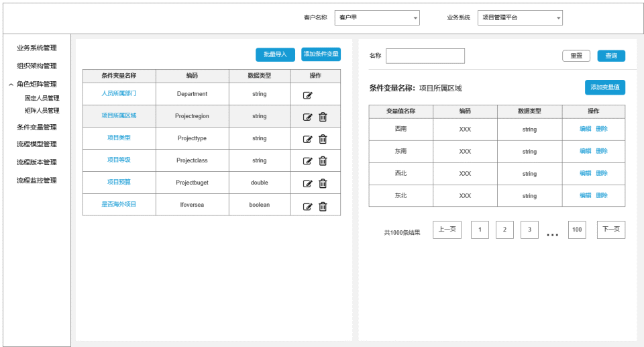Open 流程监控管理 in sidebar
Viewport: 644px width, 347px height.
click(x=36, y=181)
